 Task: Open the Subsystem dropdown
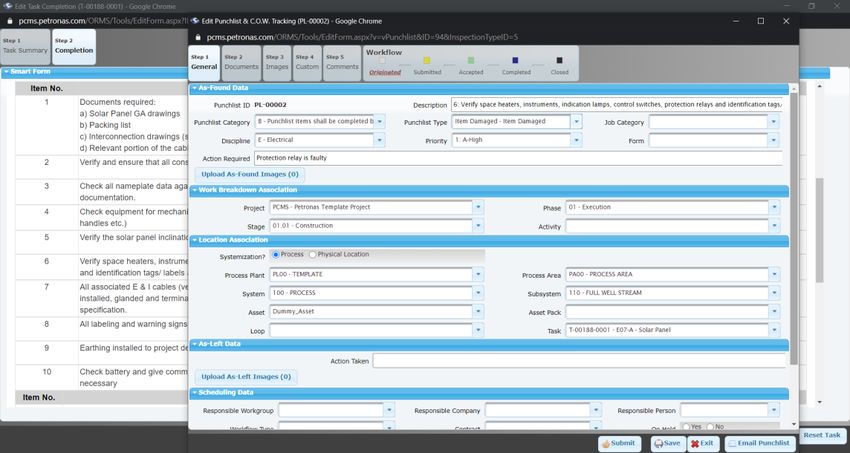pyautogui.click(x=774, y=293)
